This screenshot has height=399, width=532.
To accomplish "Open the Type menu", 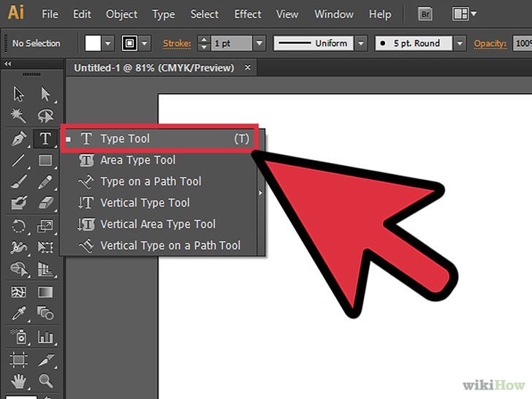I will [x=164, y=15].
